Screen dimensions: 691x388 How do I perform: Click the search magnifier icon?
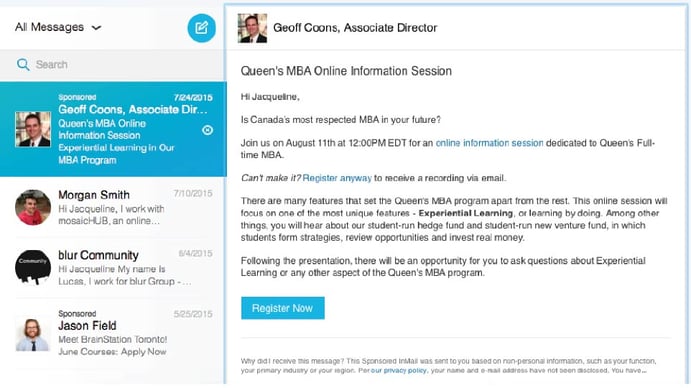[x=23, y=64]
